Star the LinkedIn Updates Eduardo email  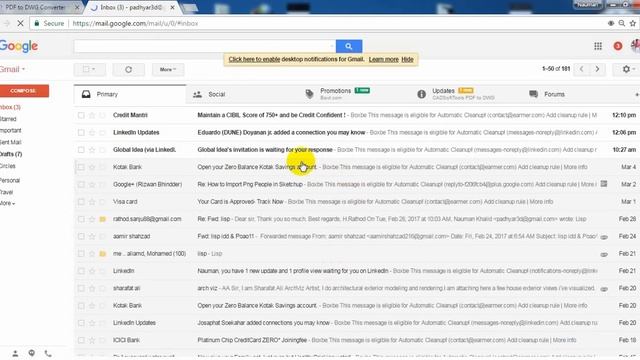(x=92, y=133)
